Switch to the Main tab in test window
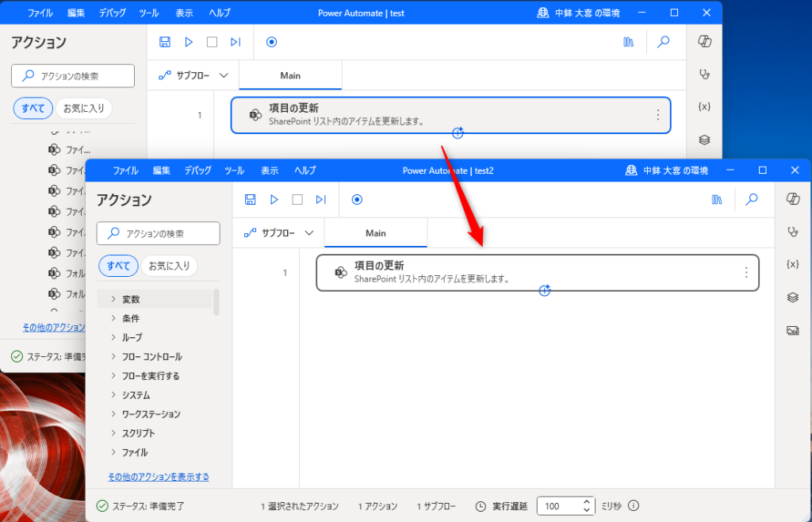Viewport: 812px width, 522px height. (x=290, y=75)
